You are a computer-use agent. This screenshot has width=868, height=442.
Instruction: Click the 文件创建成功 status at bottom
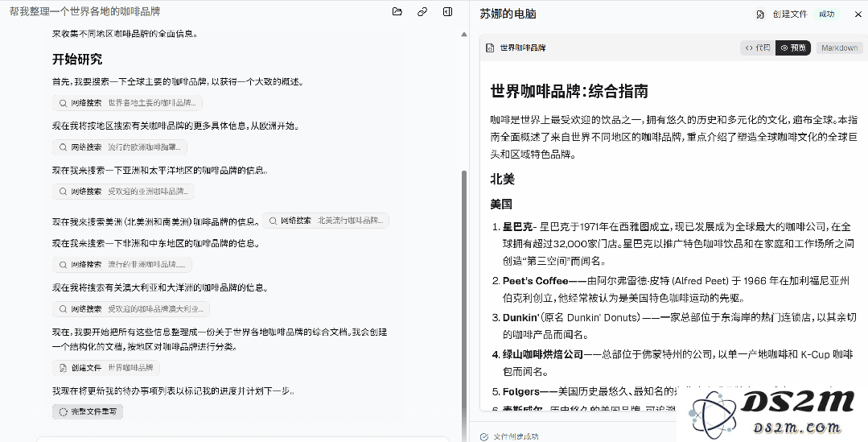coord(516,436)
